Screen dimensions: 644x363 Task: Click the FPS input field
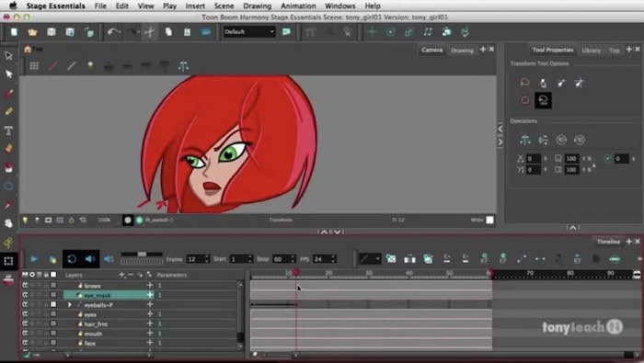point(322,259)
